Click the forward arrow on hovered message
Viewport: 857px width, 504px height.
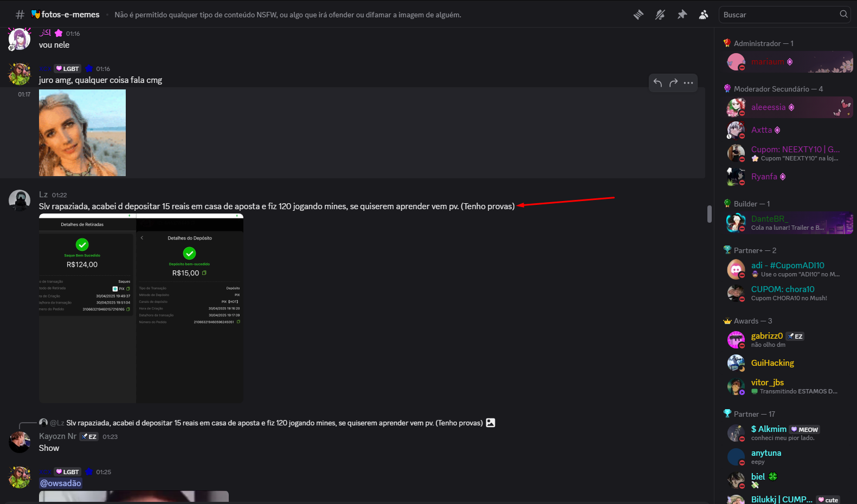[x=673, y=83]
